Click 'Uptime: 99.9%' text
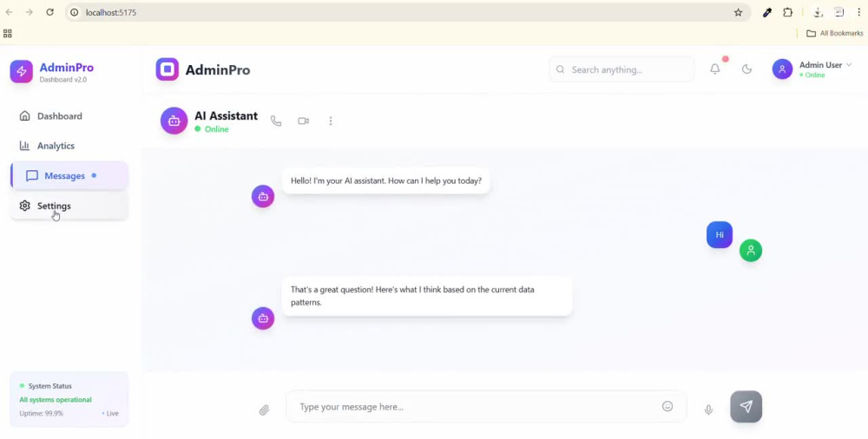The height and width of the screenshot is (439, 868). (42, 414)
